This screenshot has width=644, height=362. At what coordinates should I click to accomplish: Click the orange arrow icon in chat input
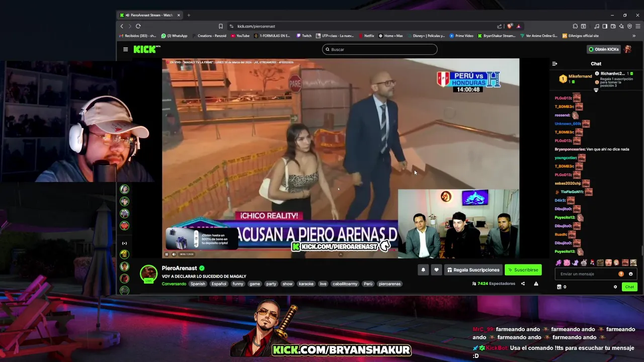point(621,274)
